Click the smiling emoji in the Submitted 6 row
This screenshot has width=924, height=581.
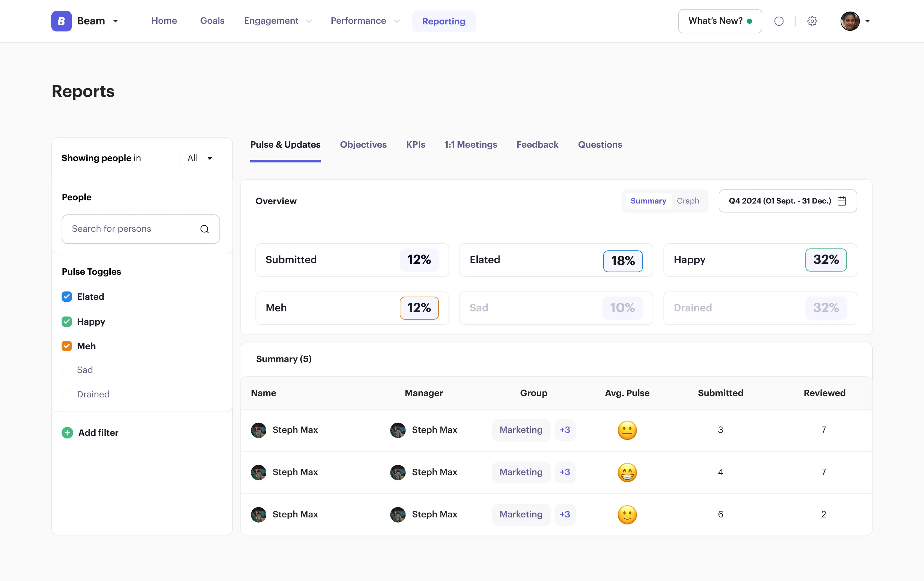(627, 515)
